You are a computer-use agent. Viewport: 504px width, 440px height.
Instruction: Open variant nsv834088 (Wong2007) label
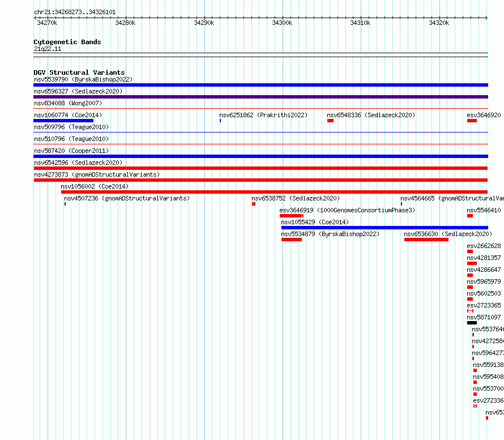click(68, 103)
